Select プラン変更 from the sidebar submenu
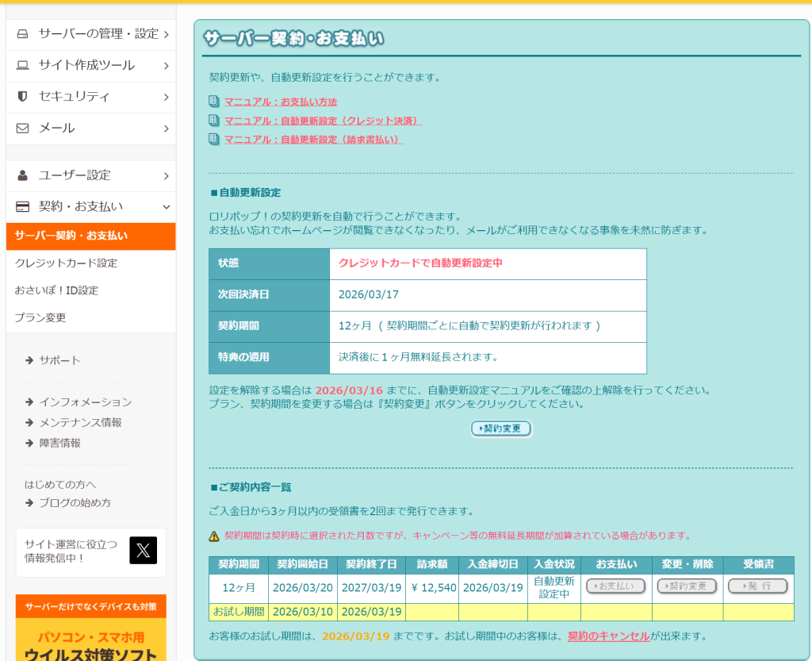This screenshot has height=661, width=812. [40, 317]
